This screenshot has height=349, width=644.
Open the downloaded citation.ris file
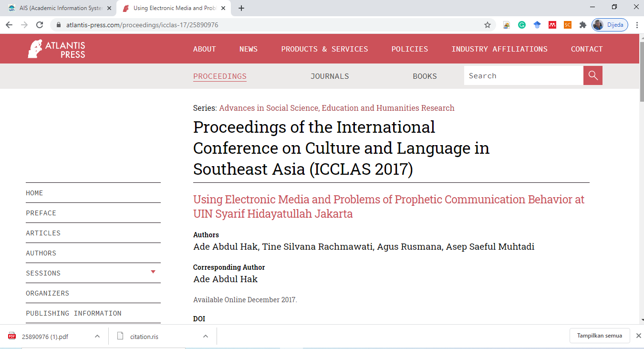pyautogui.click(x=144, y=337)
